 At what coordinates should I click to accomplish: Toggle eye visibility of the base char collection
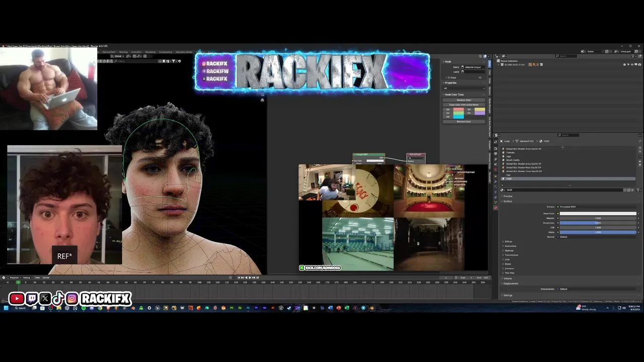tap(632, 64)
